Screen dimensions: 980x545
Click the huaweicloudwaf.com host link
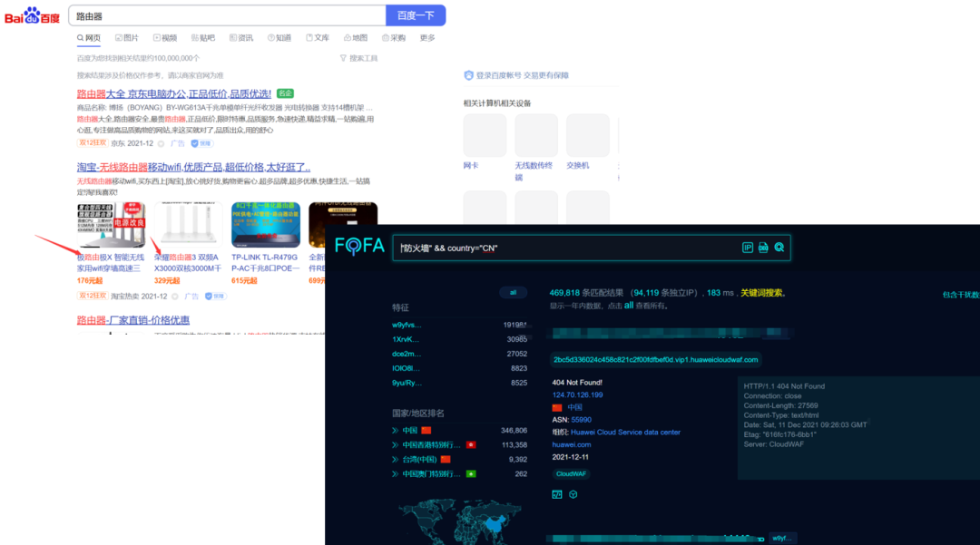click(656, 360)
